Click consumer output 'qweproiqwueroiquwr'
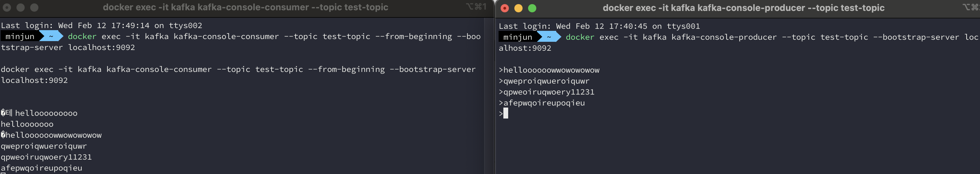Screen dimensions: 980x174 [x=44, y=146]
